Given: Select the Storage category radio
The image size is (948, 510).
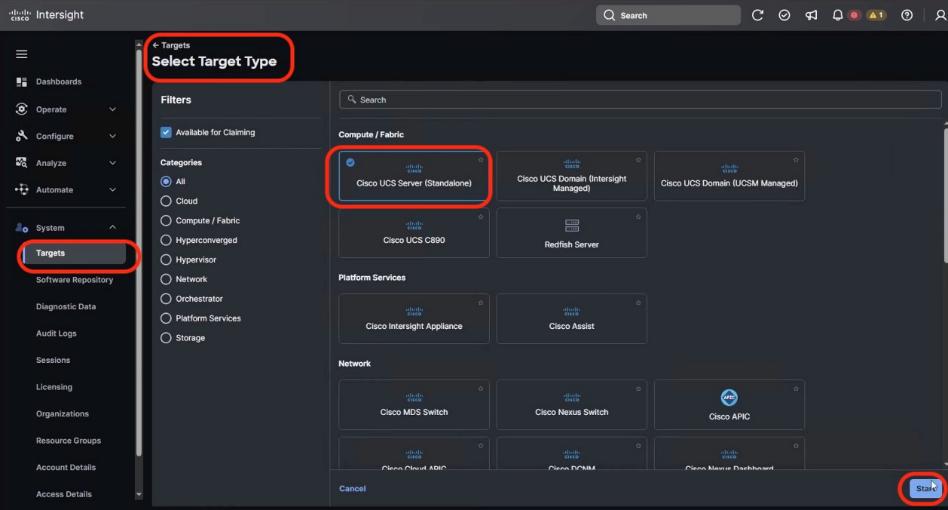Looking at the screenshot, I should pos(166,338).
